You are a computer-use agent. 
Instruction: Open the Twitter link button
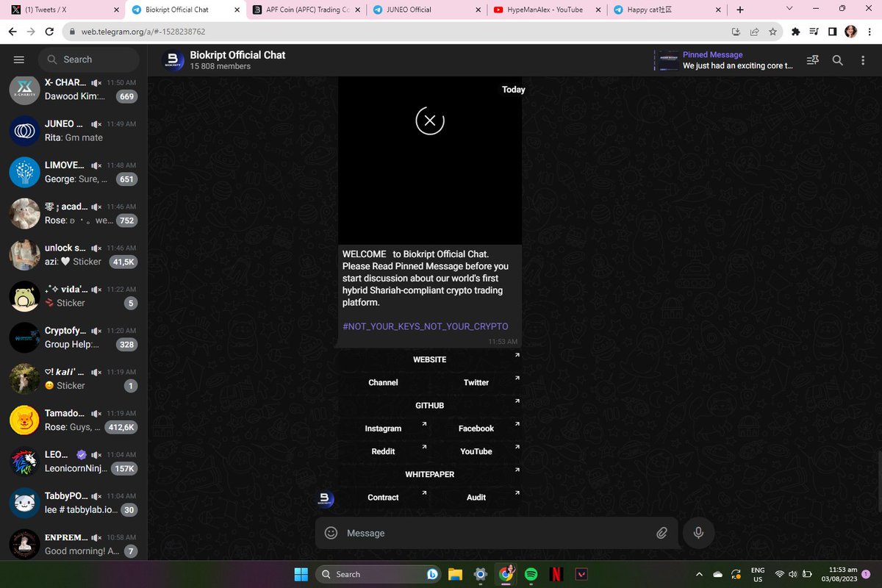click(x=476, y=382)
